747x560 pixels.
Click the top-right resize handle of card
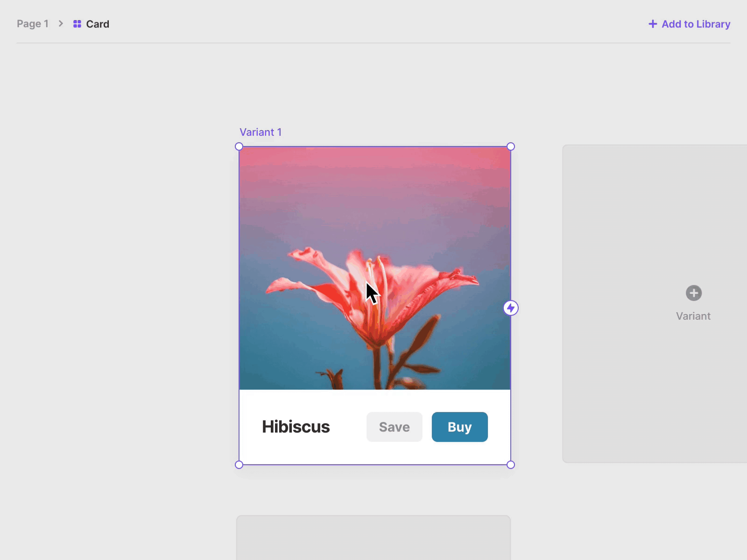click(511, 147)
